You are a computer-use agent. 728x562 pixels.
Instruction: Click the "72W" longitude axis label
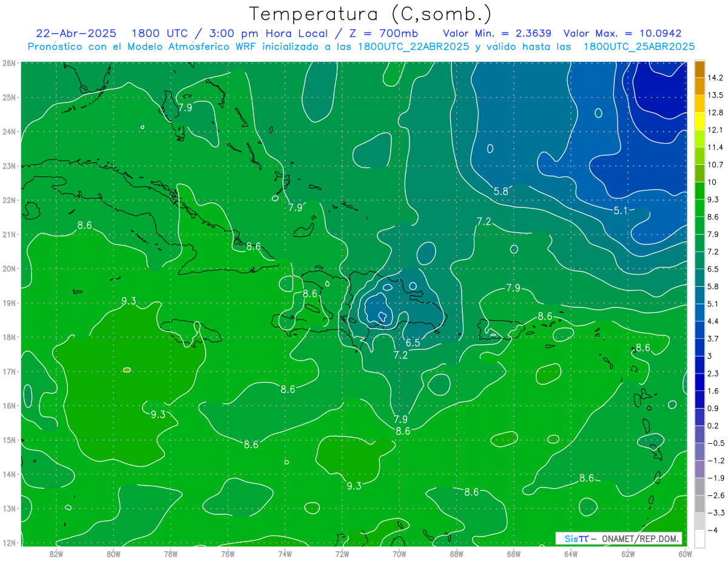tap(342, 553)
